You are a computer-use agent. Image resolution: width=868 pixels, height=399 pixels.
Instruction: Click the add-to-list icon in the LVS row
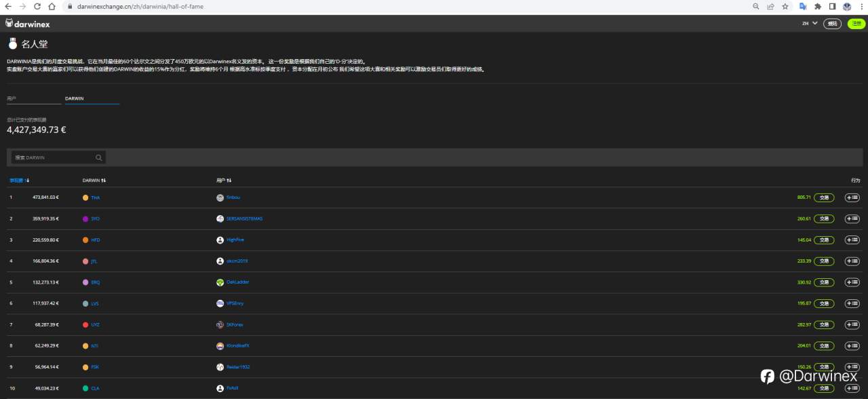pos(852,303)
